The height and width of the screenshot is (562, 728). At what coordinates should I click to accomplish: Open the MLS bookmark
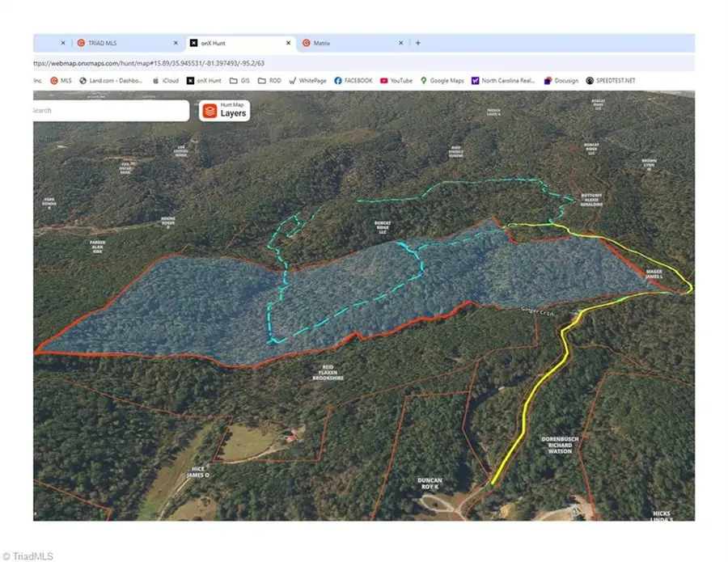pyautogui.click(x=61, y=80)
